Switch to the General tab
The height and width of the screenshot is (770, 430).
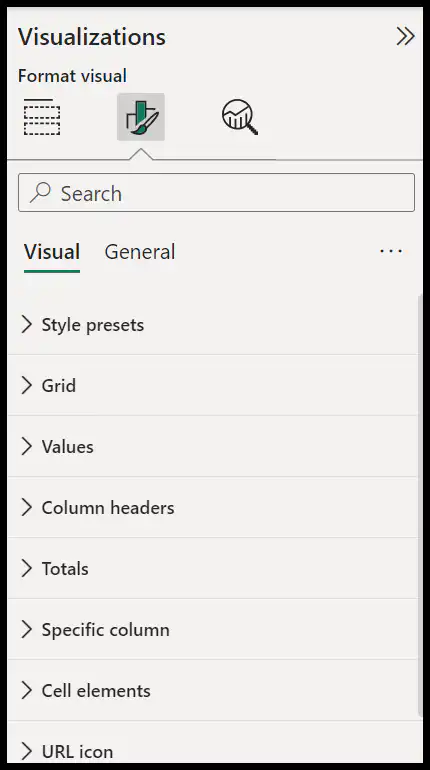[x=140, y=252]
